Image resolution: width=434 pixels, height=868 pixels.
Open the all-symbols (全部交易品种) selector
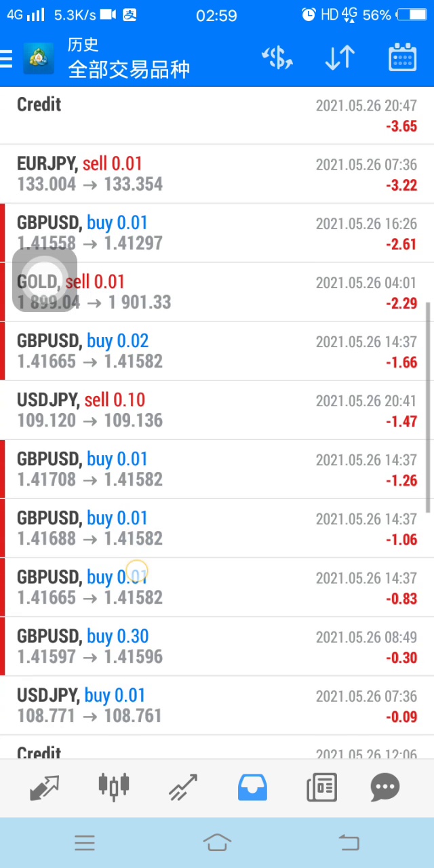tap(129, 69)
